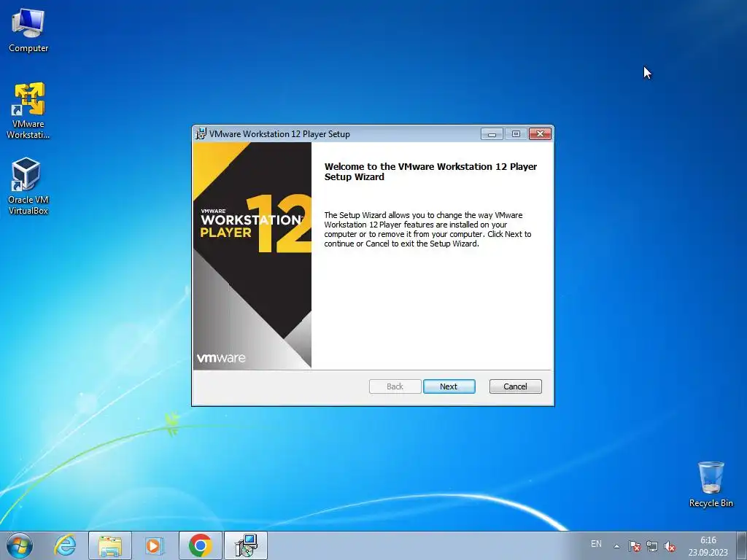Open the Action Center flag icon
Screen dimensions: 747x560
pos(634,546)
